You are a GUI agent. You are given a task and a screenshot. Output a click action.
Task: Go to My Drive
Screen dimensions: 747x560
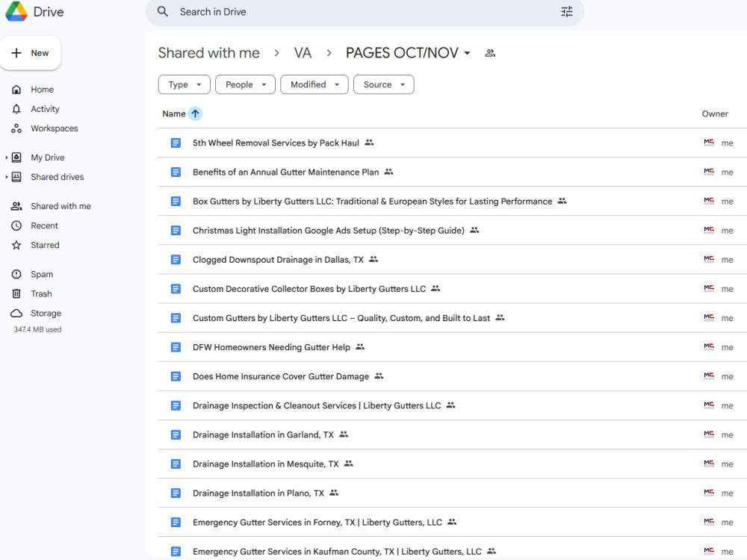48,158
